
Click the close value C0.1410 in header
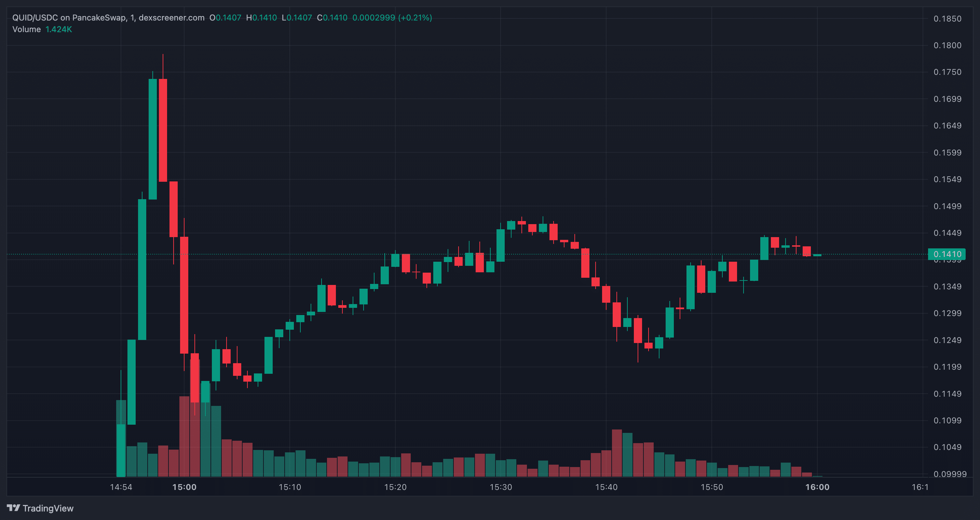(x=332, y=18)
